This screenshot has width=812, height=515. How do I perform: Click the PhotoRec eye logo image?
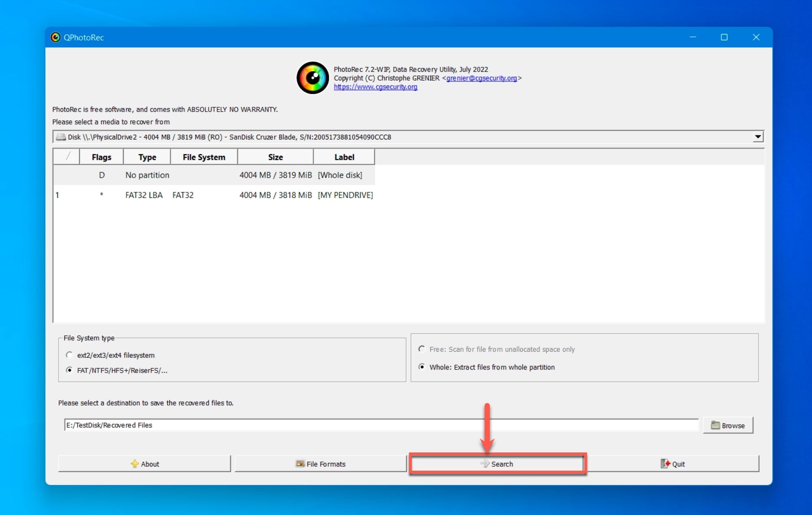[x=313, y=78]
